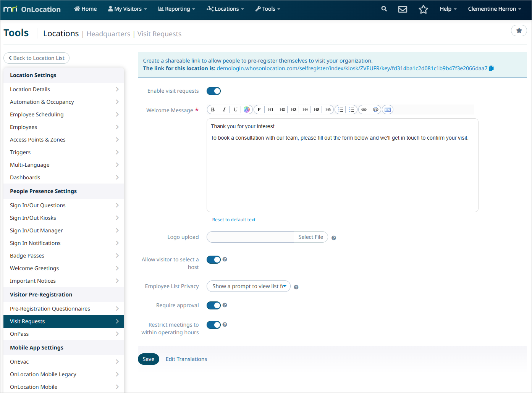
Task: Bookmark this page with the round star button
Action: tap(519, 31)
